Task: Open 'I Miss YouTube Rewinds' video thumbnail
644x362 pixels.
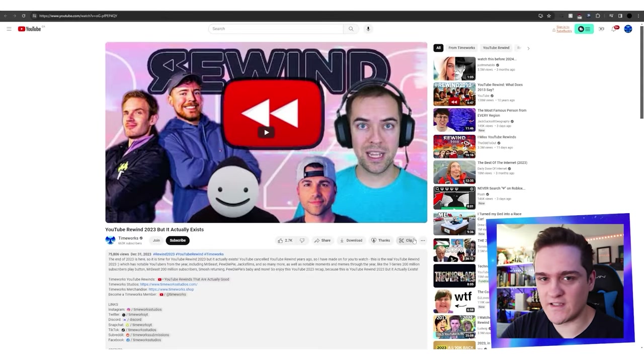Action: point(454,146)
